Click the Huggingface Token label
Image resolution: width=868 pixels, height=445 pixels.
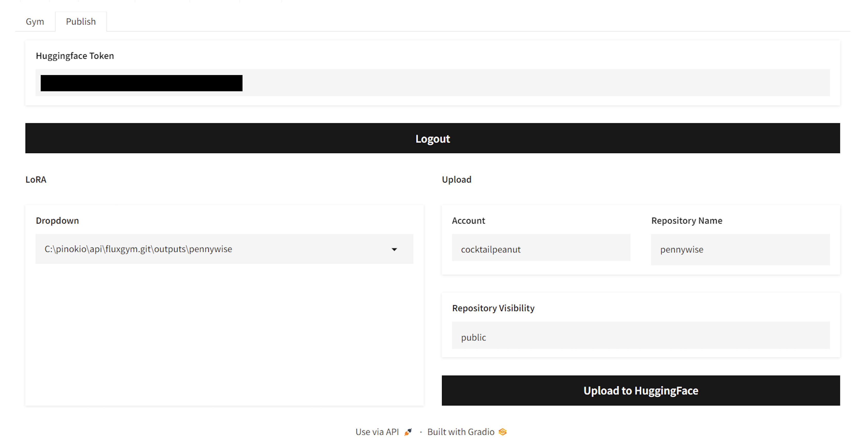click(75, 56)
